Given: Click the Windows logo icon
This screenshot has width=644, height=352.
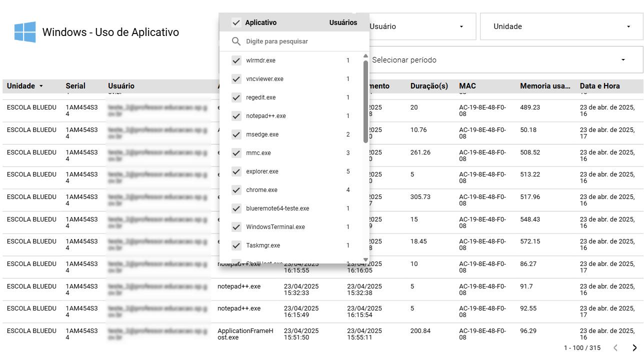Looking at the screenshot, I should (25, 32).
